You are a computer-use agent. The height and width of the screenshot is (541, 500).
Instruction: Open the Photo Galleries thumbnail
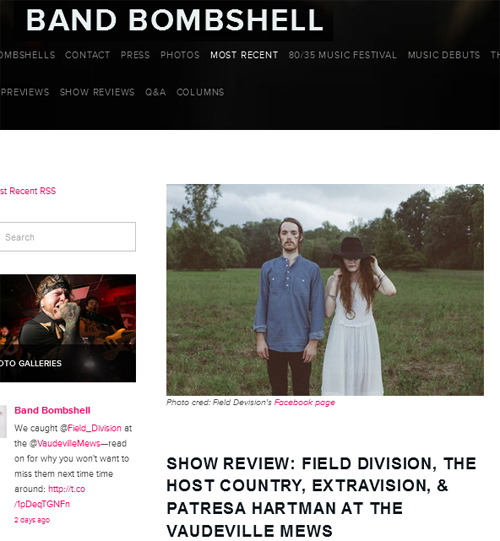tap(68, 328)
